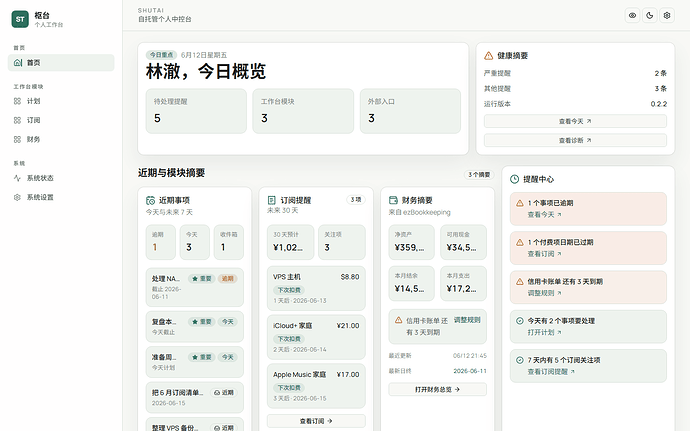Click the 本月结余 tile
Screen dimensions: 690x431
coord(411,284)
